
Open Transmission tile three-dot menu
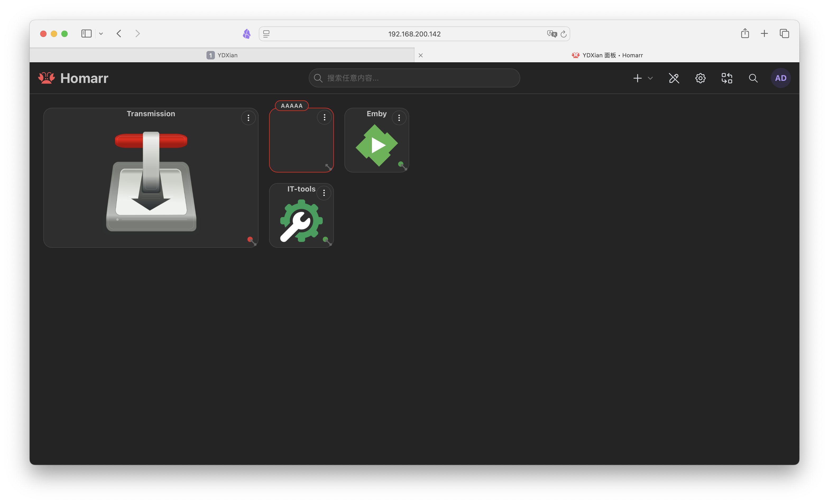click(x=248, y=118)
